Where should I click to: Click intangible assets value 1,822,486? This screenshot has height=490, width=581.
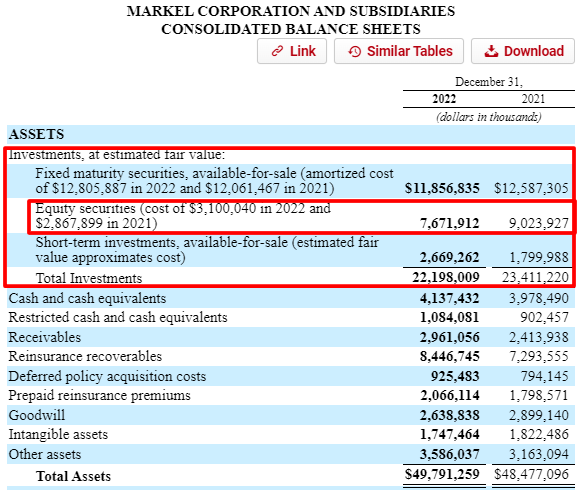(539, 434)
